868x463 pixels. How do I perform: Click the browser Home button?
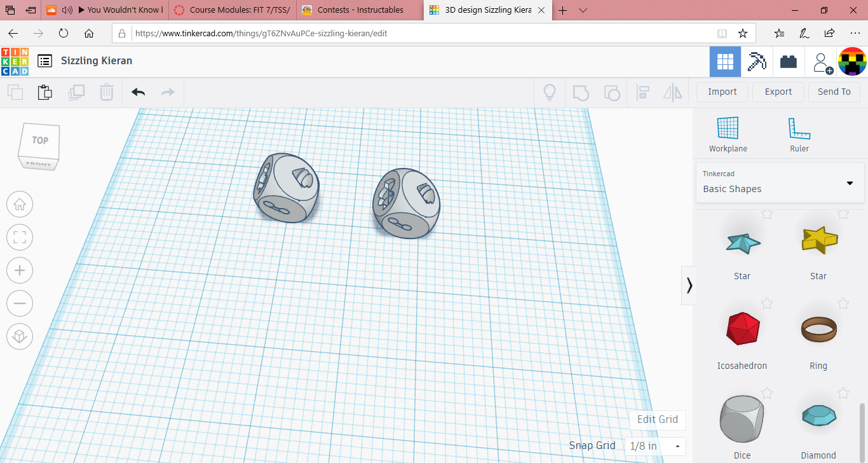coord(89,34)
